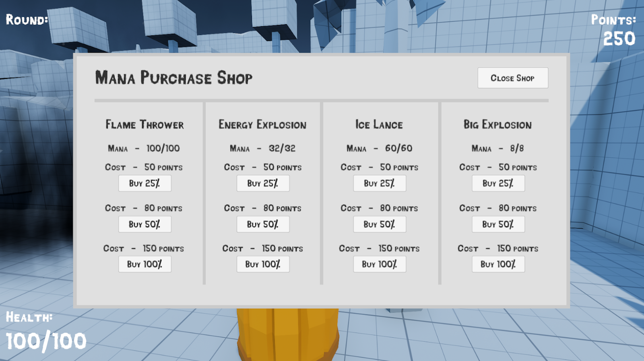Click the Points counter showing 250
Image resolution: width=644 pixels, height=361 pixels.
click(x=619, y=39)
